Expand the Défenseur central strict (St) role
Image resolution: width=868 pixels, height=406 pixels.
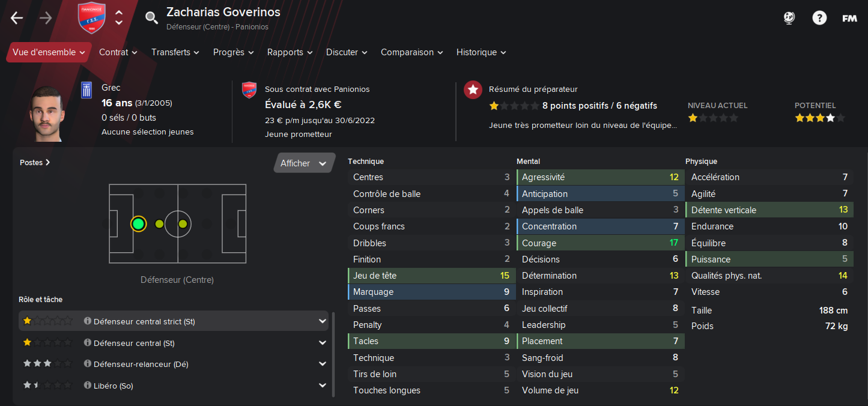tap(323, 321)
